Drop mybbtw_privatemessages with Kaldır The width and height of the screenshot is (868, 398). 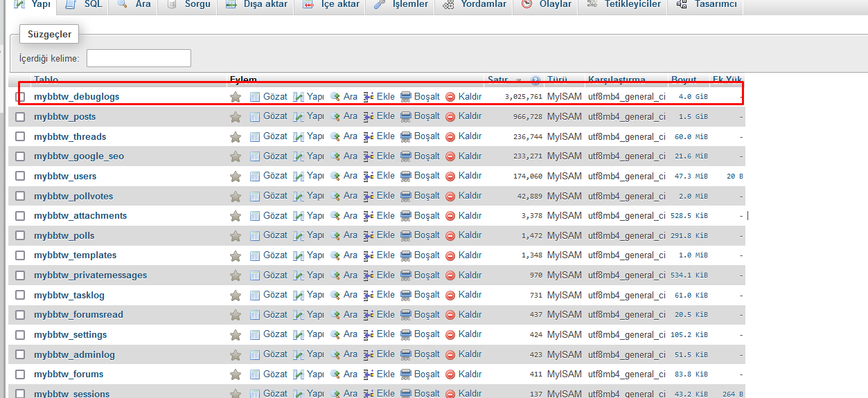coord(463,275)
